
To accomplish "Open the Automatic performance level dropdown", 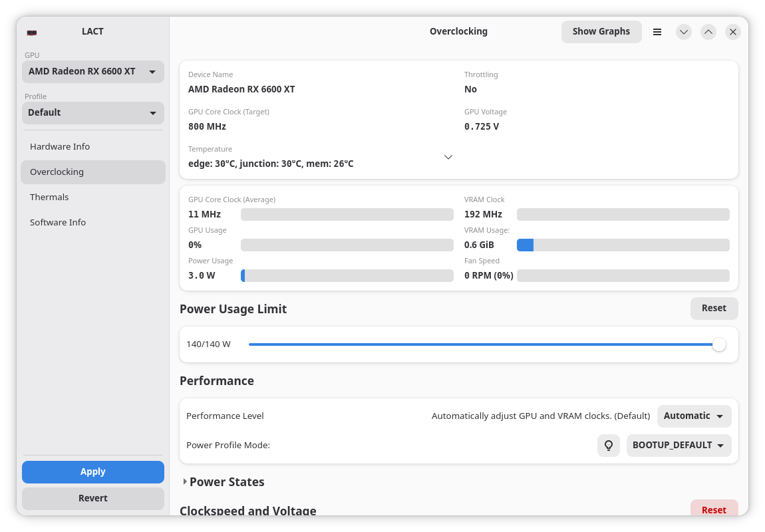I will pyautogui.click(x=694, y=416).
